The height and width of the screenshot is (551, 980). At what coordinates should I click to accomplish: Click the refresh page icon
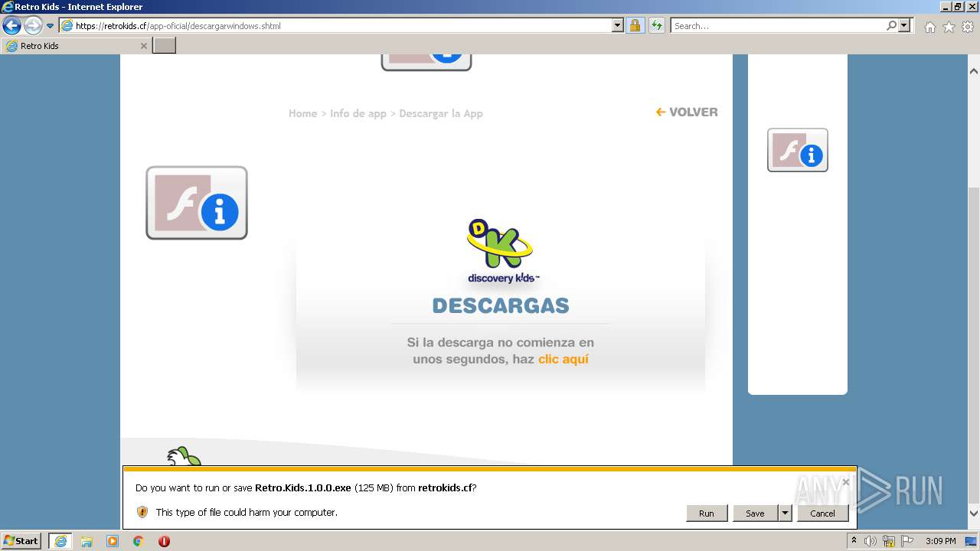click(x=656, y=25)
